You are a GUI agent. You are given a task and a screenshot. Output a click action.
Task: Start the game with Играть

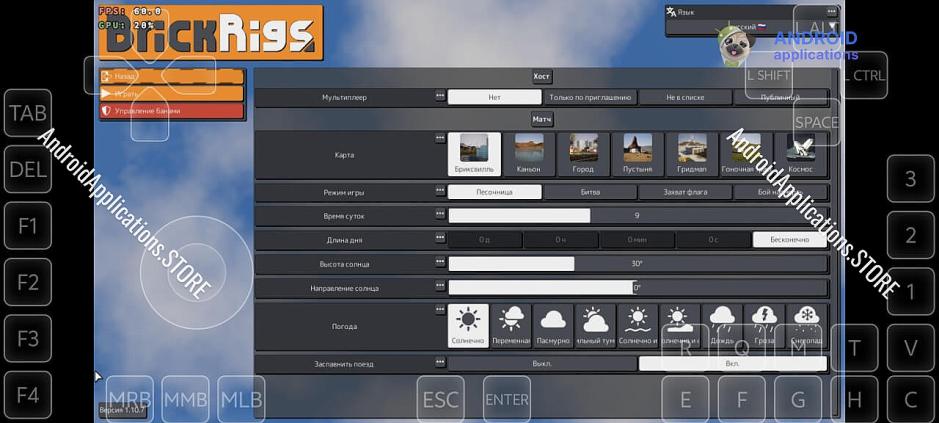[x=172, y=94]
